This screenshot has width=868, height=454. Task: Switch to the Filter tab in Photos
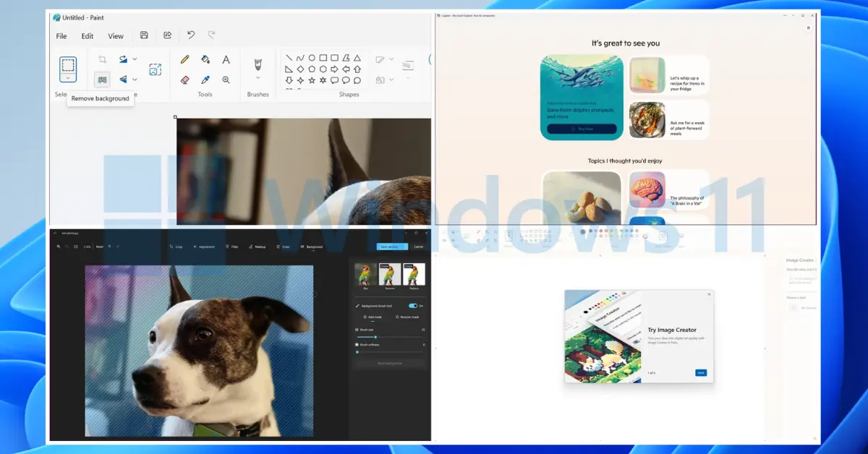tap(232, 247)
